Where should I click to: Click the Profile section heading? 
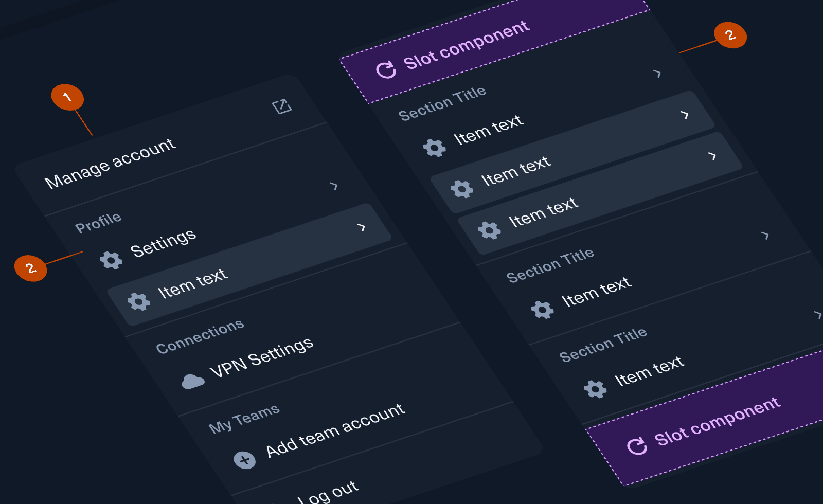[x=98, y=223]
